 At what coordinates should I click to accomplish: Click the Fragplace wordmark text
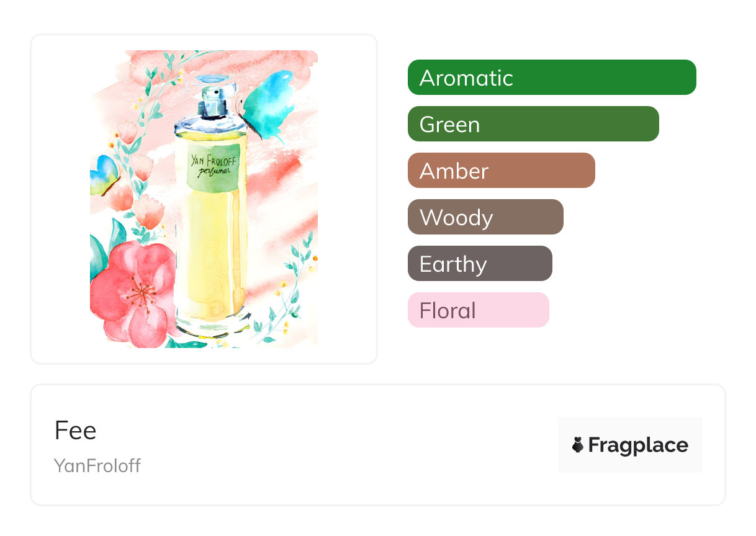[x=638, y=445]
